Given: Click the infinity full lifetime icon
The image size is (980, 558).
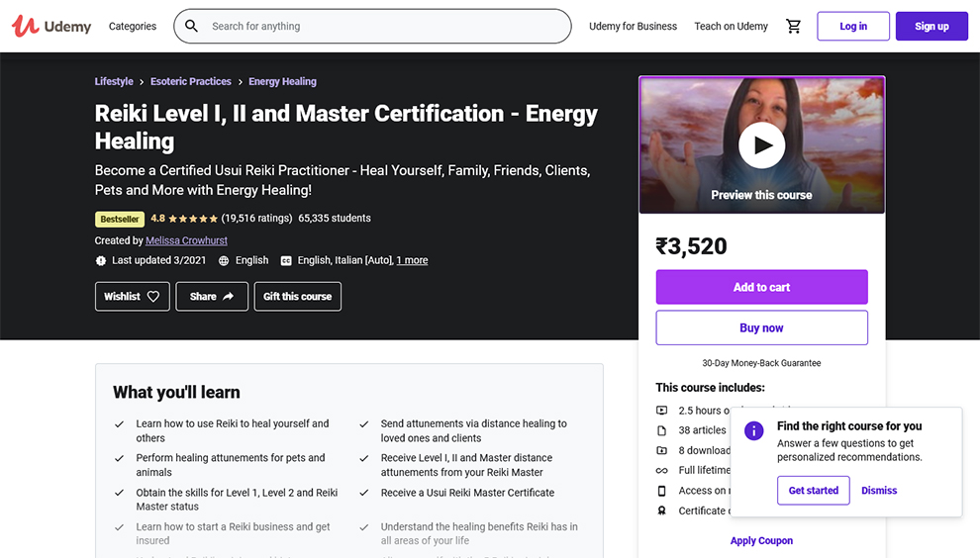Looking at the screenshot, I should pyautogui.click(x=661, y=471).
